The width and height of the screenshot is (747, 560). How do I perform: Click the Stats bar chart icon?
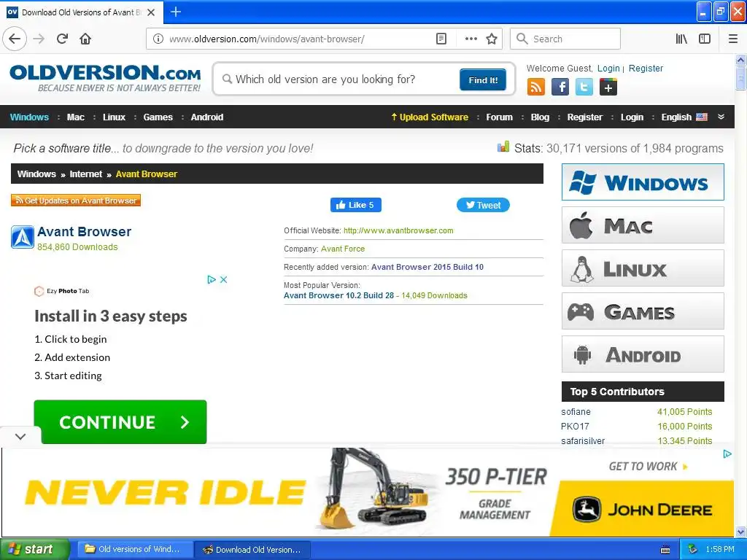[503, 147]
